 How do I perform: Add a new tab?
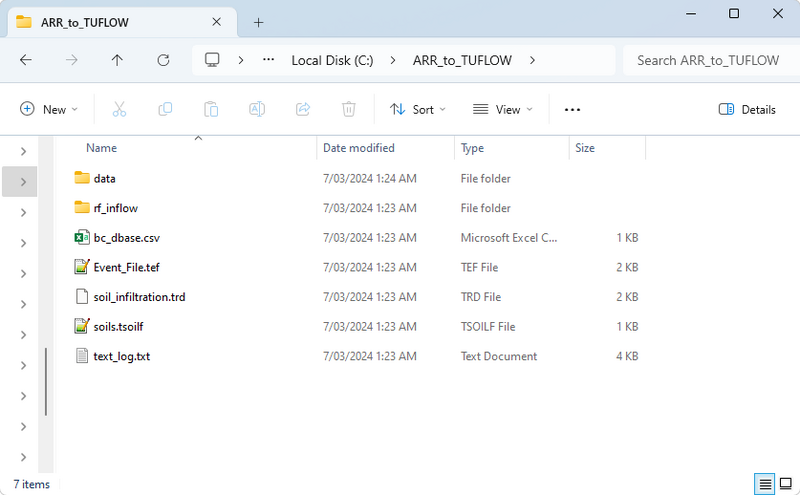pos(258,21)
